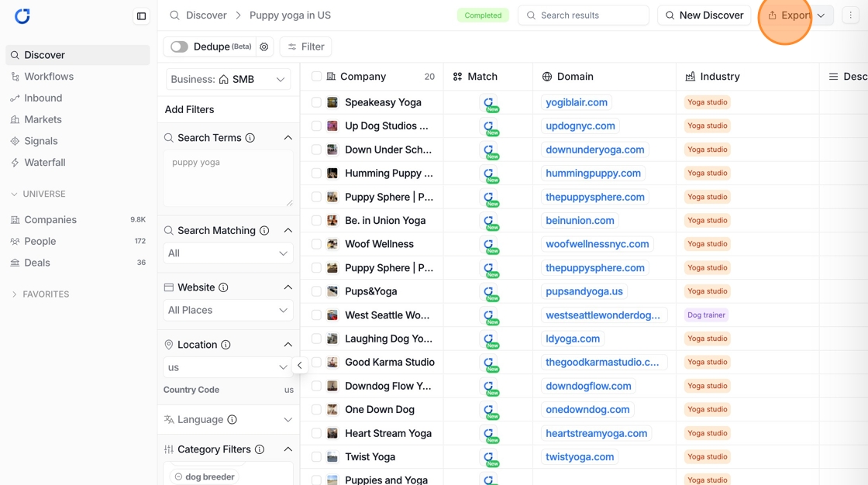Click the Search results input field

(x=584, y=15)
